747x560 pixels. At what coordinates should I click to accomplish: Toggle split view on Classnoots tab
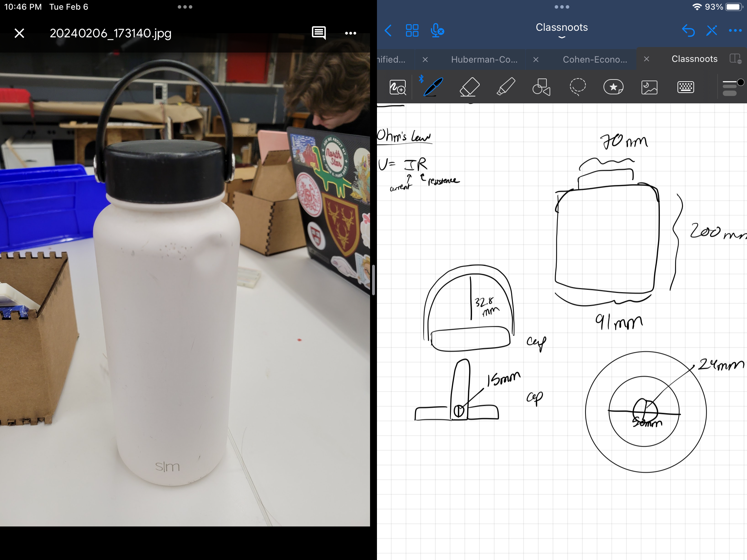click(x=735, y=59)
